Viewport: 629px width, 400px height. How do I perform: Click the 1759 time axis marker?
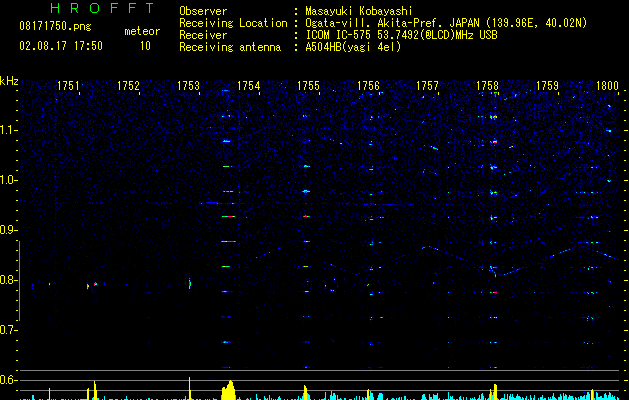[548, 85]
